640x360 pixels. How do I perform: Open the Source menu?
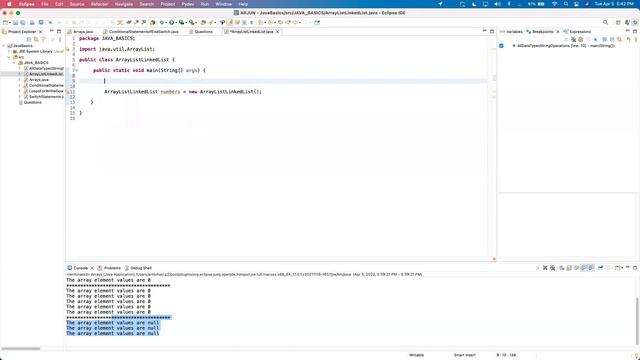(77, 4)
